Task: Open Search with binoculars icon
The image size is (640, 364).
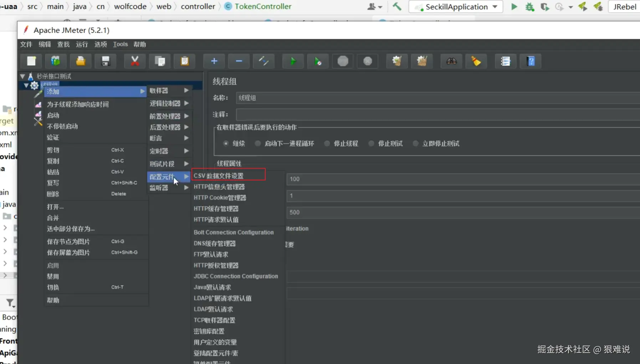Action: pos(451,61)
